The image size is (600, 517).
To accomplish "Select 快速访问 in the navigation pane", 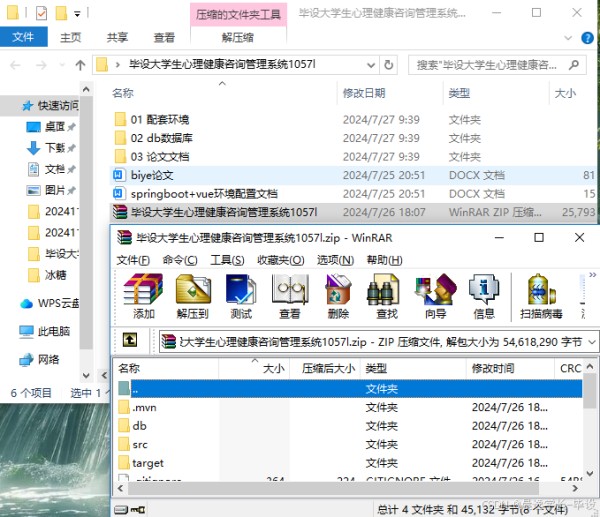I will (x=50, y=105).
